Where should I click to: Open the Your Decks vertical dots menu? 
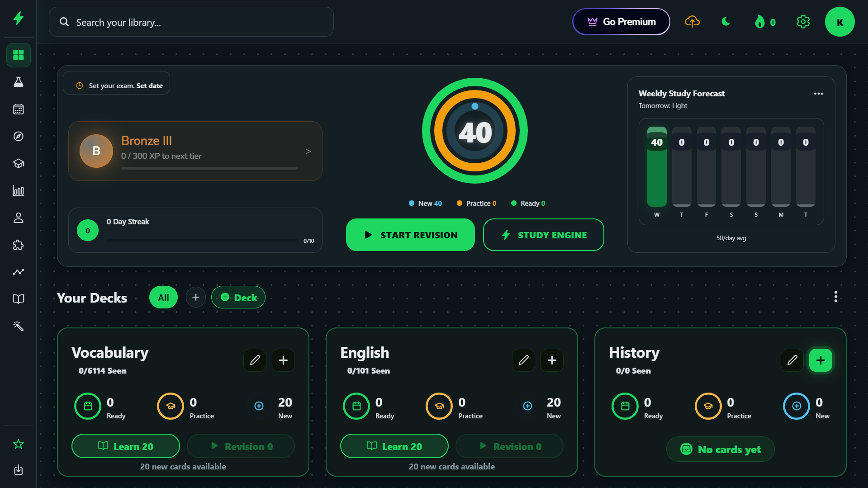836,297
